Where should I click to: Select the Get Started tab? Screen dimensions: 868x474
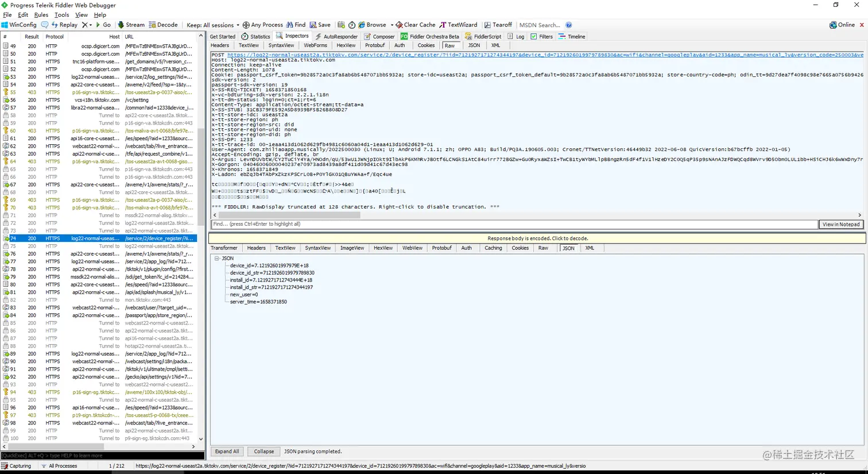point(223,36)
